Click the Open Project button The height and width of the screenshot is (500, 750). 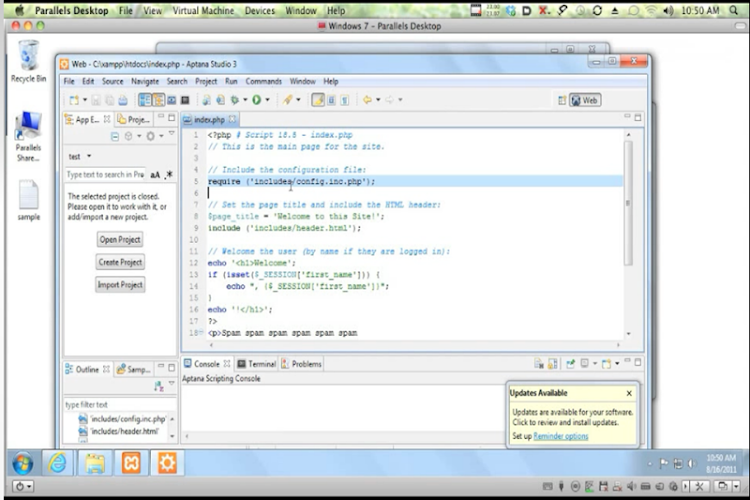[x=120, y=240]
